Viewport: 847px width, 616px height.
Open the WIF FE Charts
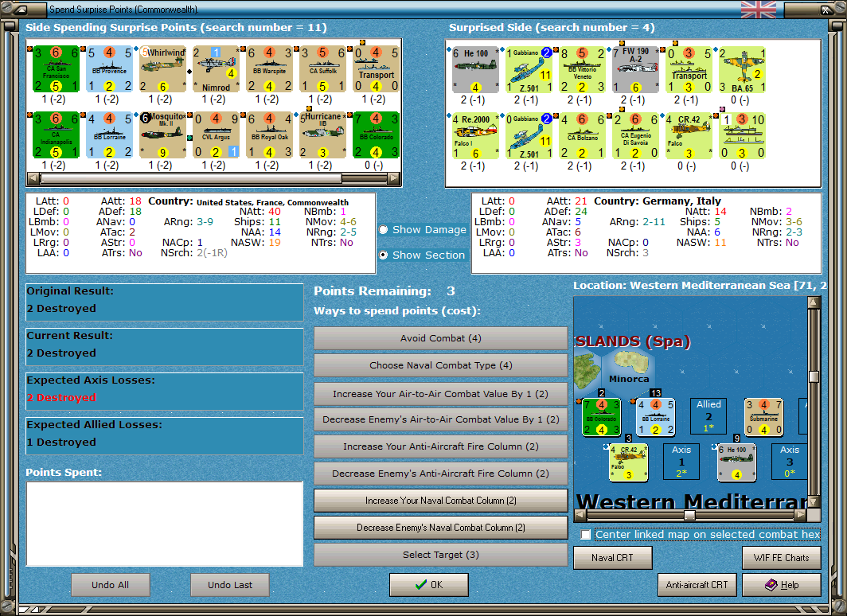(782, 558)
